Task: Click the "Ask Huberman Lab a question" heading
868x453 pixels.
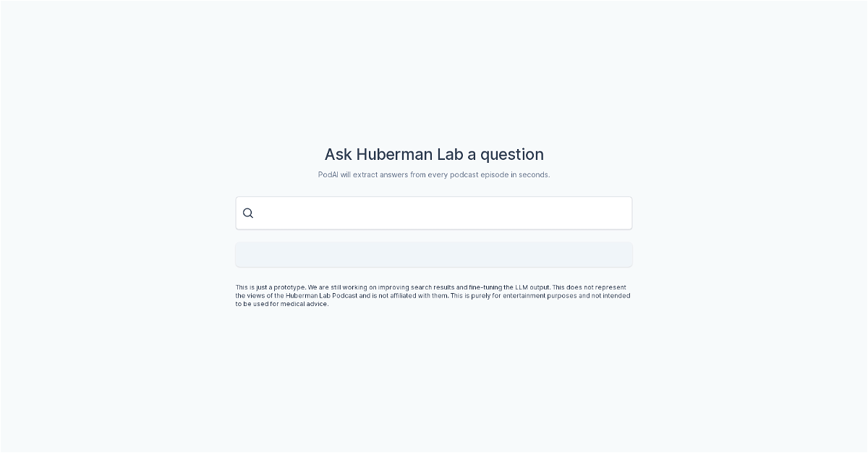Action: (434, 154)
